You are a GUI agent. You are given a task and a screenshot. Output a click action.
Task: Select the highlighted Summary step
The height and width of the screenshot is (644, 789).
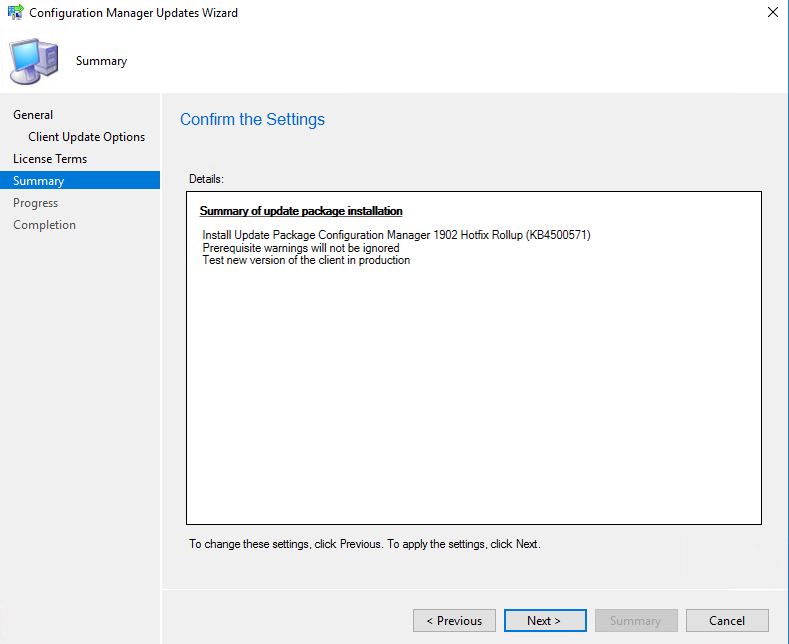point(80,181)
